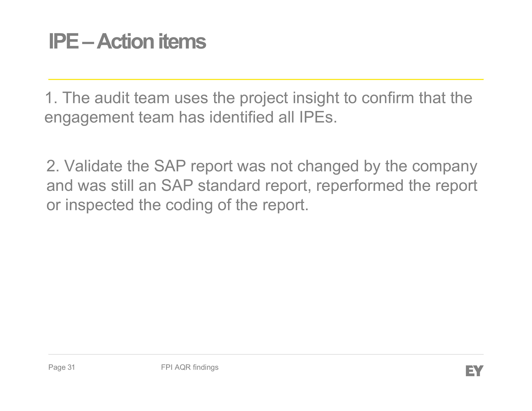Select the 'IPE – Action items' slide title
The image size is (532, 411).
click(127, 41)
